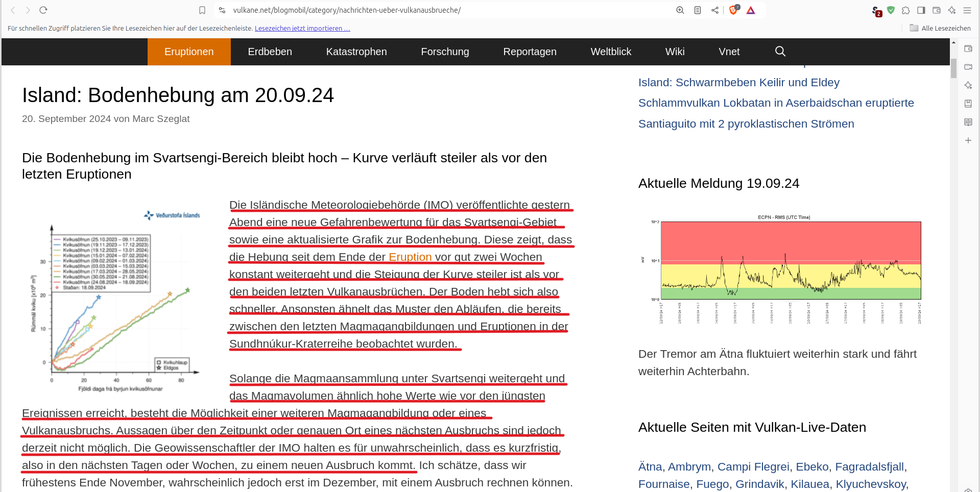Open the Katastrophen menu item
Viewport: 980px width, 492px height.
[356, 52]
